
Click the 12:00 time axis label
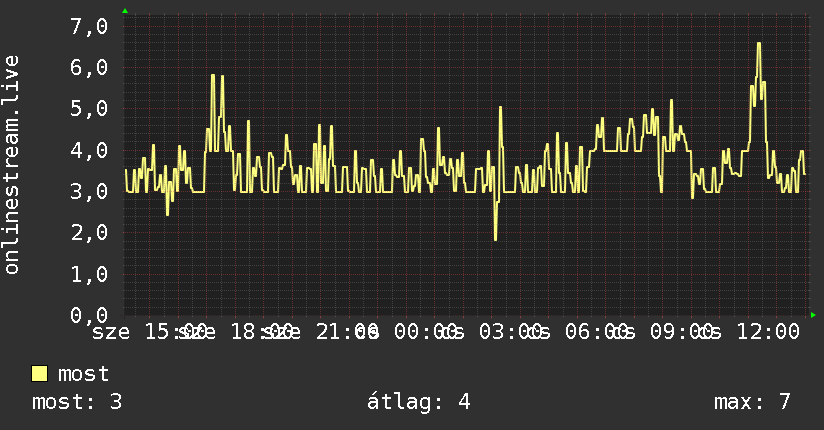[x=768, y=332]
